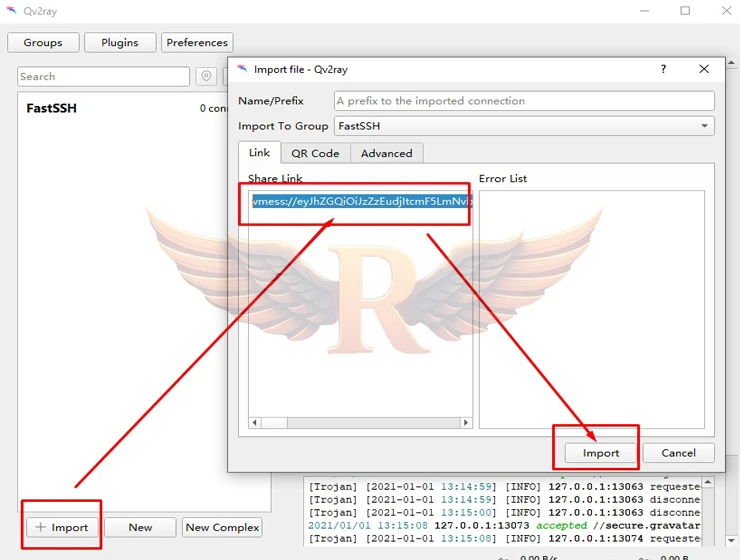
Task: Click the Import file dialog logo icon
Action: coord(241,69)
